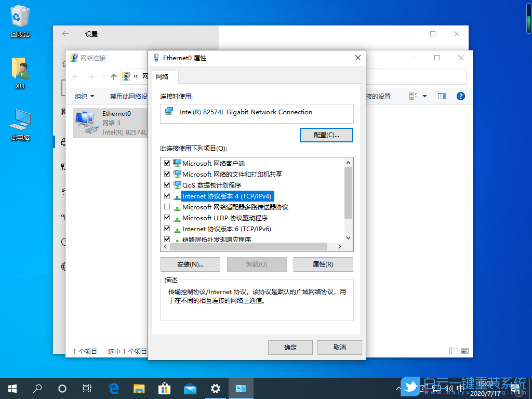Screen dimensions: 532x399
Task: Click the preview pane icon in toolbar
Action: 442,96
